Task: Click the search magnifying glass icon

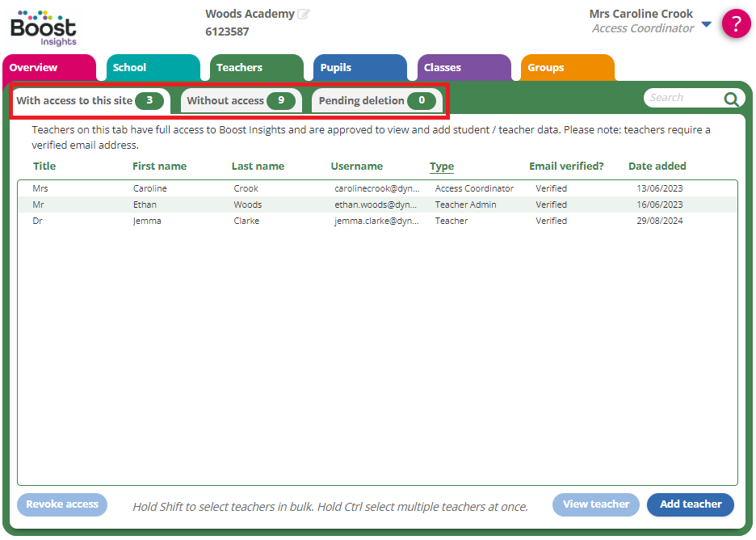Action: pyautogui.click(x=731, y=99)
